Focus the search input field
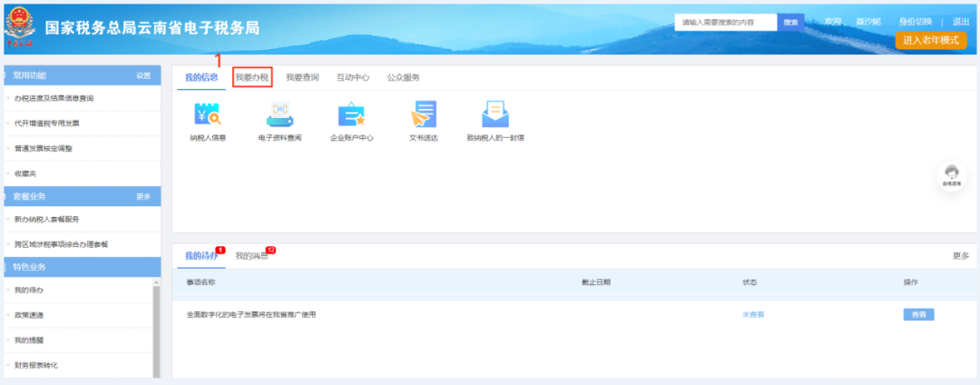The image size is (980, 385). (x=726, y=22)
